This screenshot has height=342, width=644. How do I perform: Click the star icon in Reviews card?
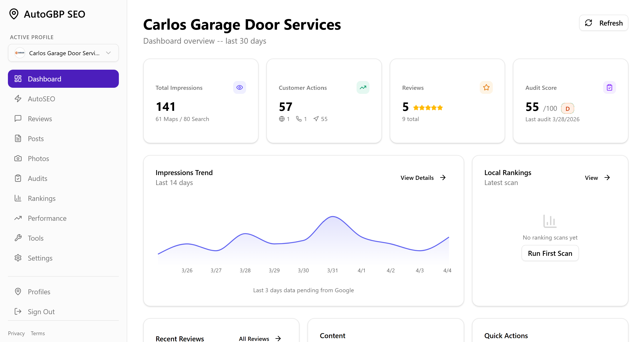486,87
